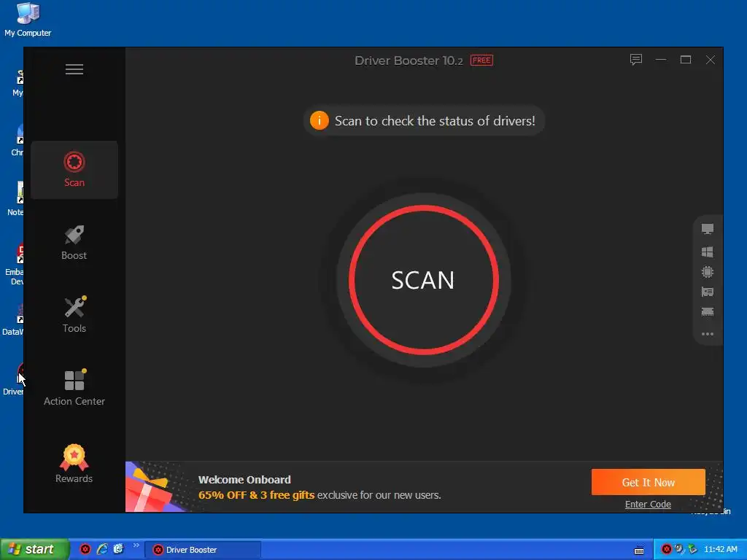Click the Windows logo icon in right-side panel

(x=708, y=252)
